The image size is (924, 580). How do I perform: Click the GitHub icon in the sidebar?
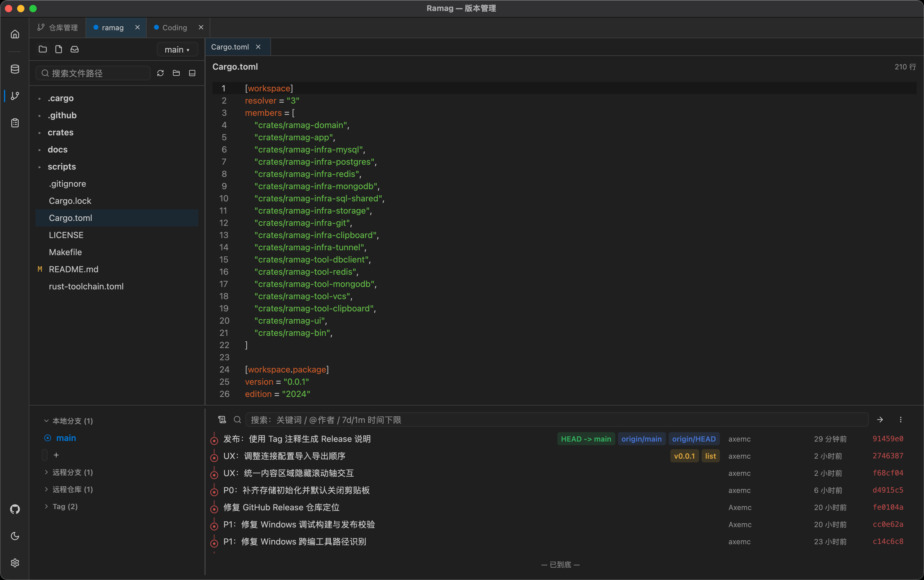pyautogui.click(x=15, y=509)
